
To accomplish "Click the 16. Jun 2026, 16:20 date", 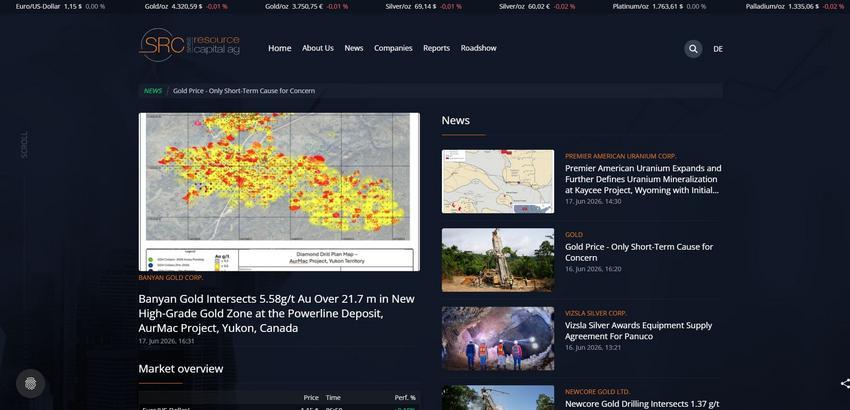I will [x=593, y=269].
